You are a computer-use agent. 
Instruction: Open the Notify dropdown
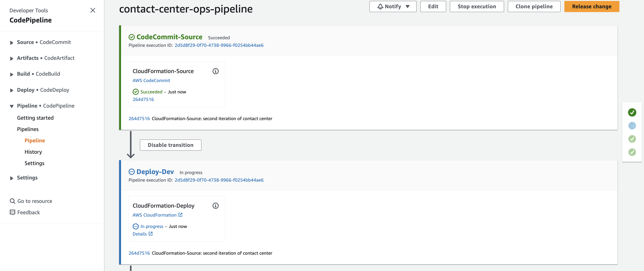click(393, 6)
